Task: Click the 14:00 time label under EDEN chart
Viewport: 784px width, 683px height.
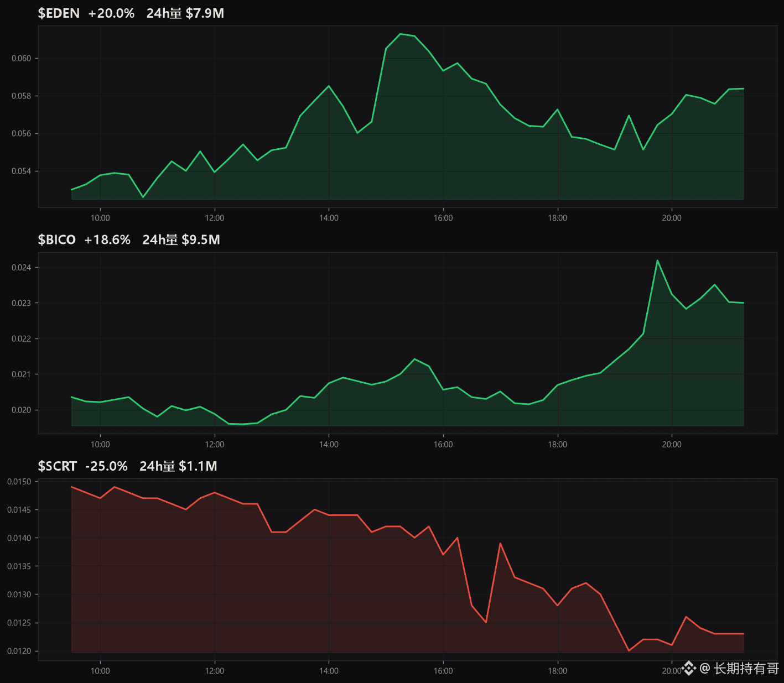Action: 329,218
